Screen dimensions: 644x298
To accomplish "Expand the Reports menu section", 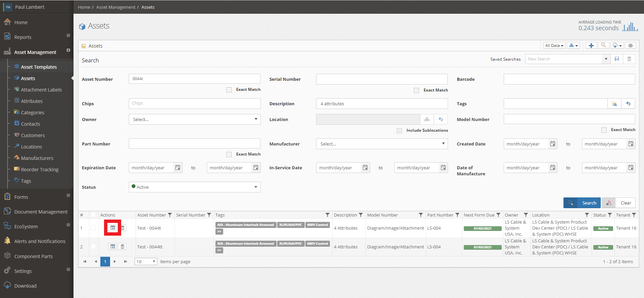I will coord(68,36).
